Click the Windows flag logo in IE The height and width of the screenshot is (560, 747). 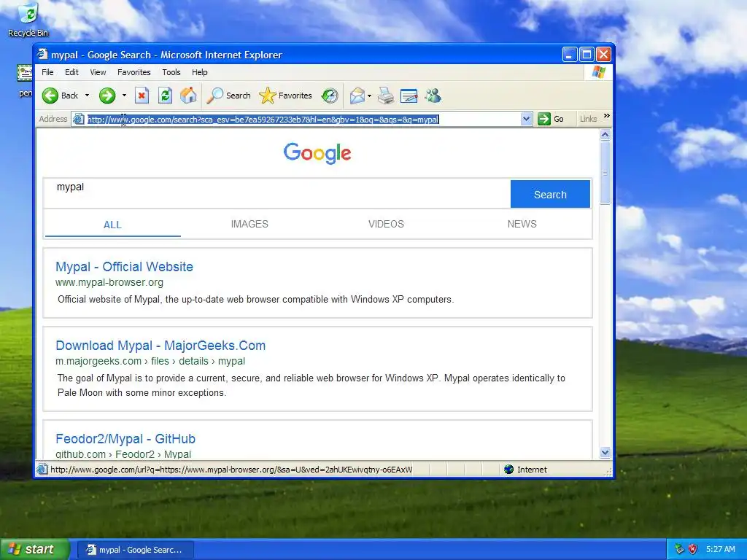pyautogui.click(x=598, y=72)
